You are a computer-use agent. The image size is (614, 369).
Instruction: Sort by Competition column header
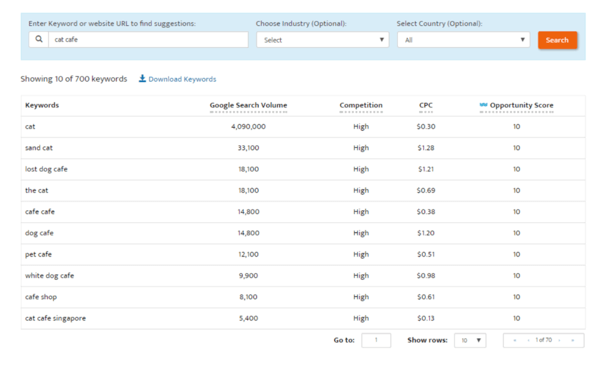(x=361, y=105)
